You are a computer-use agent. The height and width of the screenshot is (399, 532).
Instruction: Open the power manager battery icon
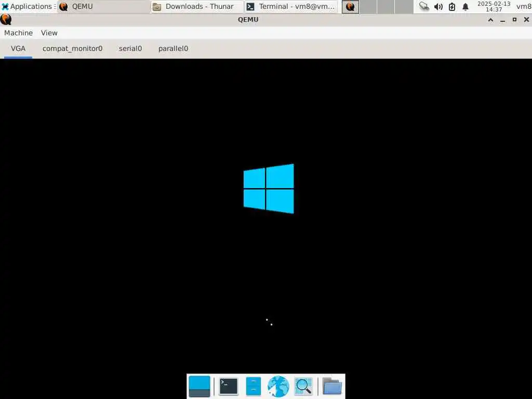coord(452,6)
